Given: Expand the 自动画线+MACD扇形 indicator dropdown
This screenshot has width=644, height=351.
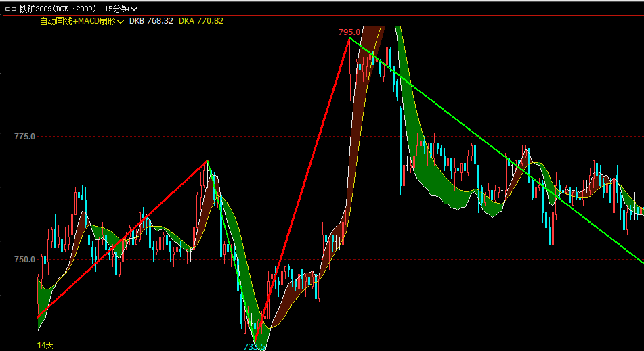Looking at the screenshot, I should 82,21.
